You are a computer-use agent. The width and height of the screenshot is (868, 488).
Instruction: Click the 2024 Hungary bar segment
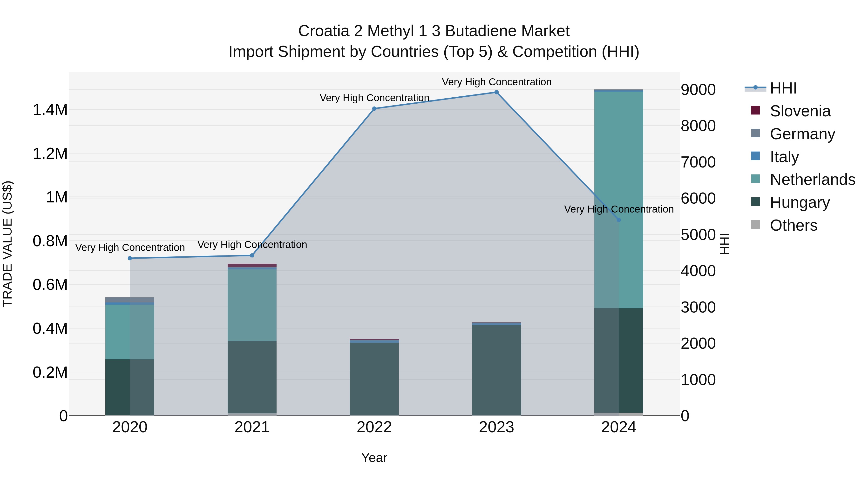coord(619,360)
